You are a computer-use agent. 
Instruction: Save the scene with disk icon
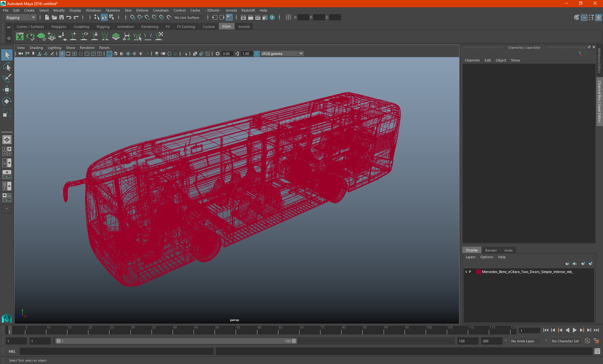pyautogui.click(x=62, y=18)
